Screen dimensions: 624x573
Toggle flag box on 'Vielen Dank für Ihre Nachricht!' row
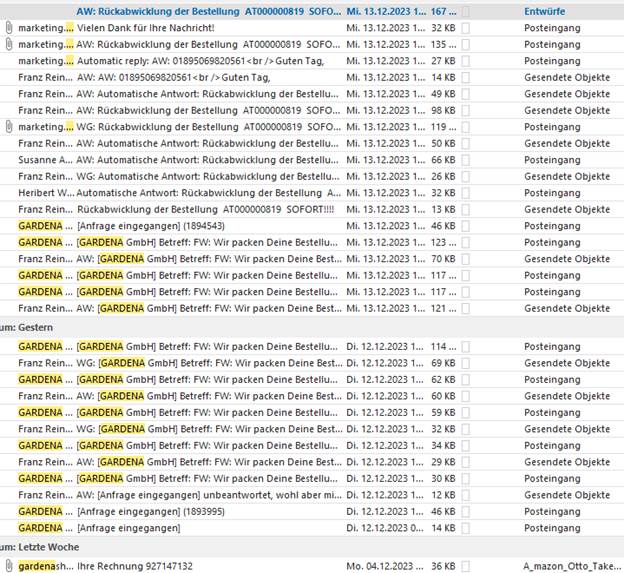(466, 28)
